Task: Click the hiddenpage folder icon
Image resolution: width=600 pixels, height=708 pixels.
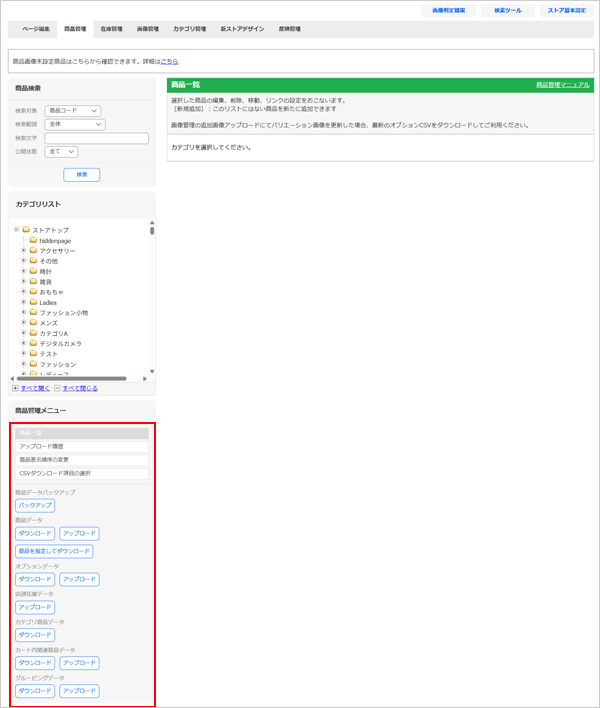Action: point(33,240)
